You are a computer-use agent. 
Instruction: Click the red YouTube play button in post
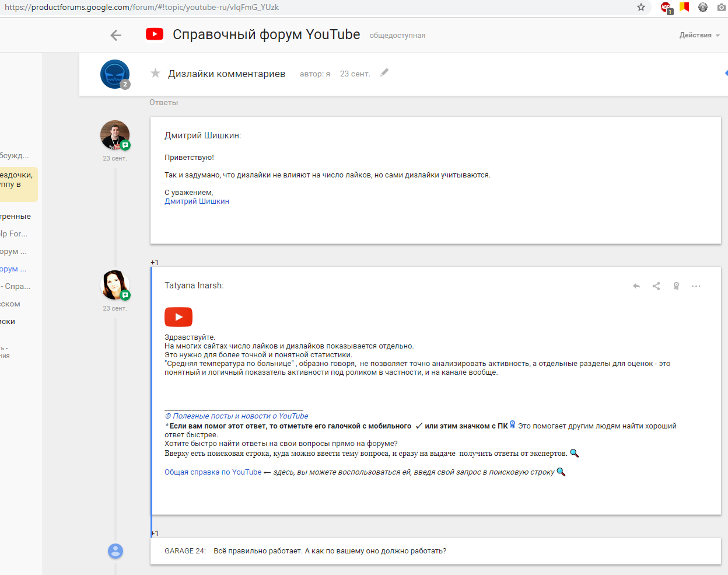click(178, 317)
